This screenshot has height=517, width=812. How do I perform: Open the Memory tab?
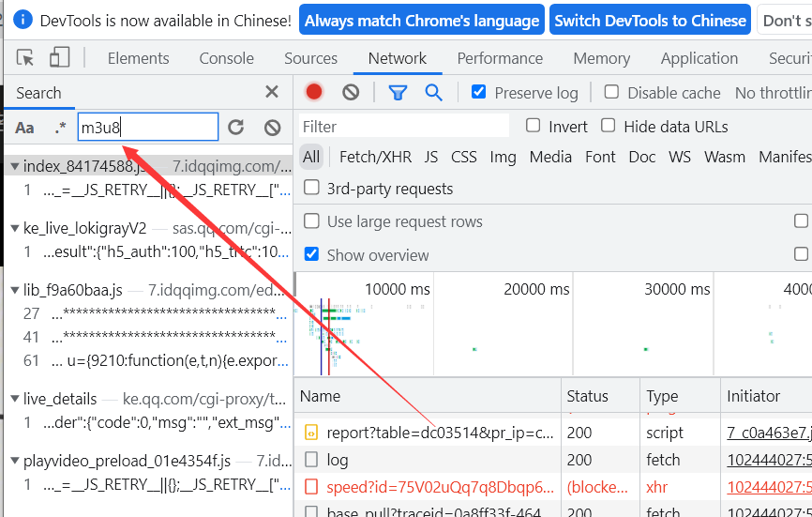tap(602, 58)
